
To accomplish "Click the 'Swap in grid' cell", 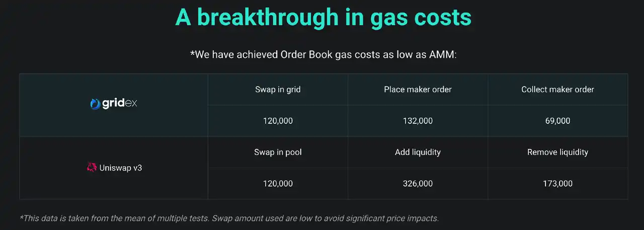I will pos(278,90).
